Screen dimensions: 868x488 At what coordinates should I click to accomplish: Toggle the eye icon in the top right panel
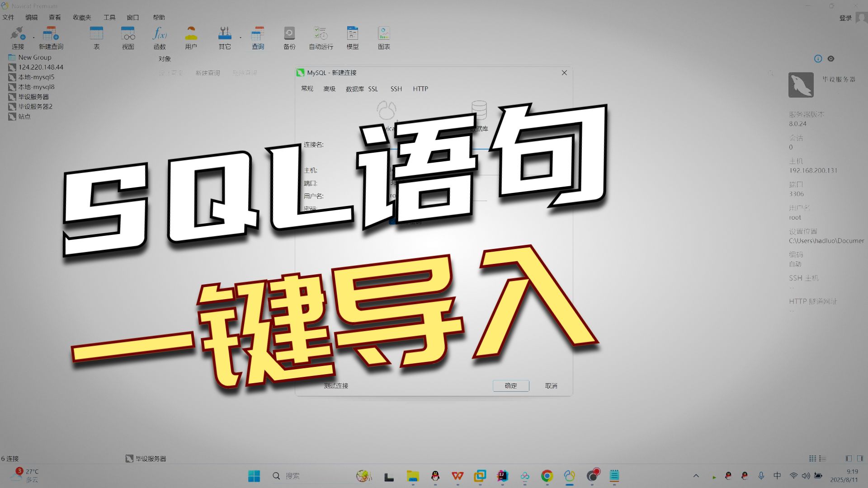tap(831, 59)
